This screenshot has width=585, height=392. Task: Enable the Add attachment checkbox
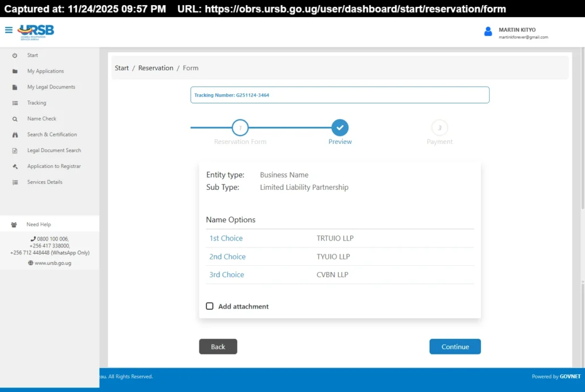pyautogui.click(x=210, y=306)
